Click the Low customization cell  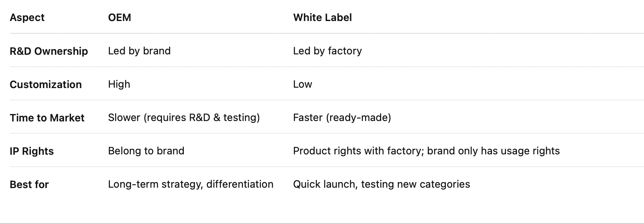pos(303,84)
